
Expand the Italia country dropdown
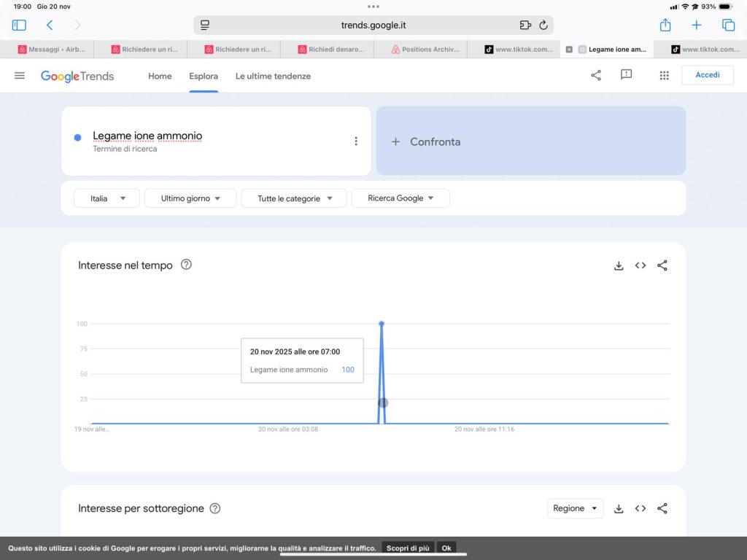pos(107,198)
